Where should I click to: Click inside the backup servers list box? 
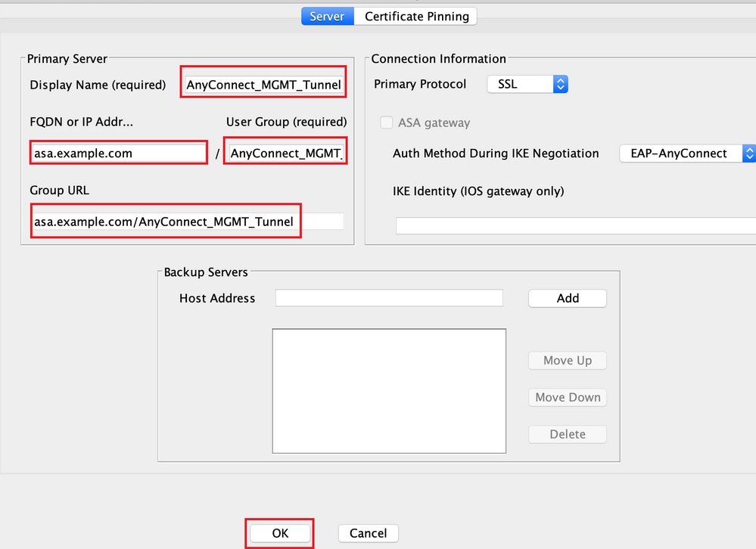(x=389, y=391)
